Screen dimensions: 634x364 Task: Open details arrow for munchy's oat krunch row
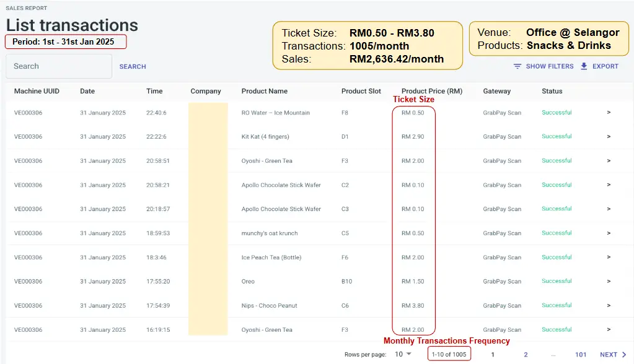(x=609, y=233)
